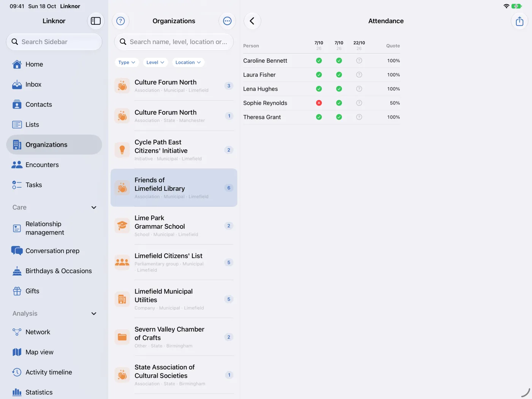Toggle Sophie Reynolds' second 7/10 check
Image resolution: width=532 pixels, height=399 pixels.
point(339,103)
